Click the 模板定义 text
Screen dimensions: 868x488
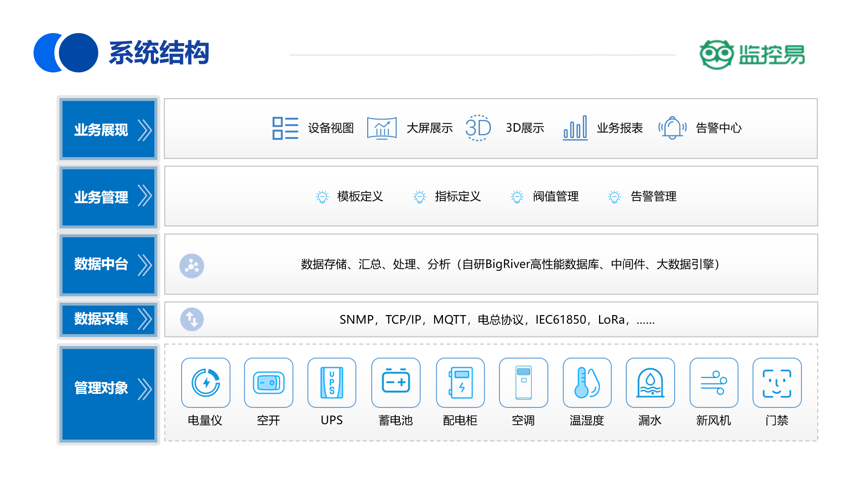(360, 196)
